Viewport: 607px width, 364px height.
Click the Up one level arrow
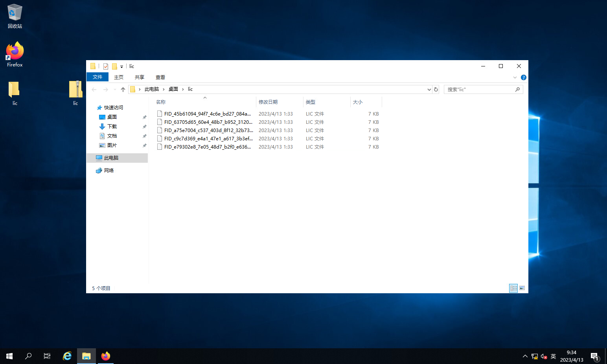[123, 90]
